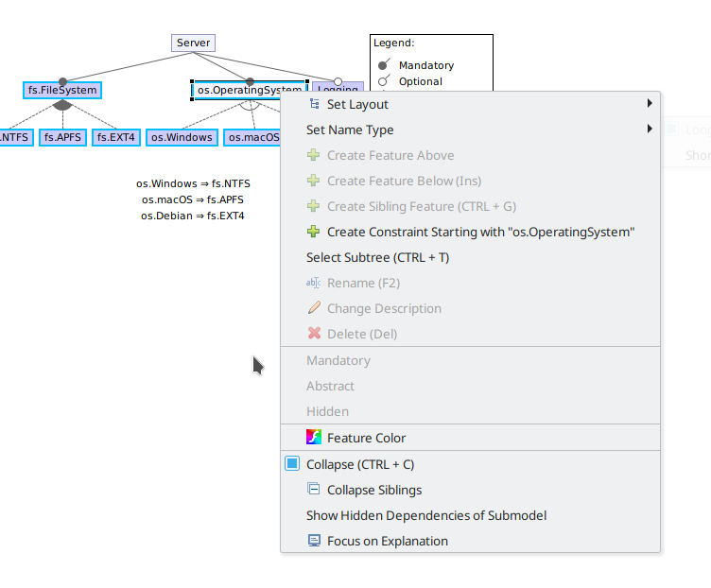Screen dimensions: 711x588
Task: Click the green plus icon for Create Constraint
Action: click(x=313, y=232)
